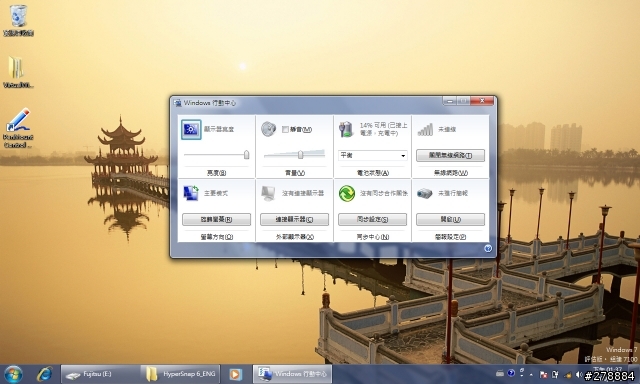Open the Windows Start orb
Viewport: 640px width, 384px height.
13,374
